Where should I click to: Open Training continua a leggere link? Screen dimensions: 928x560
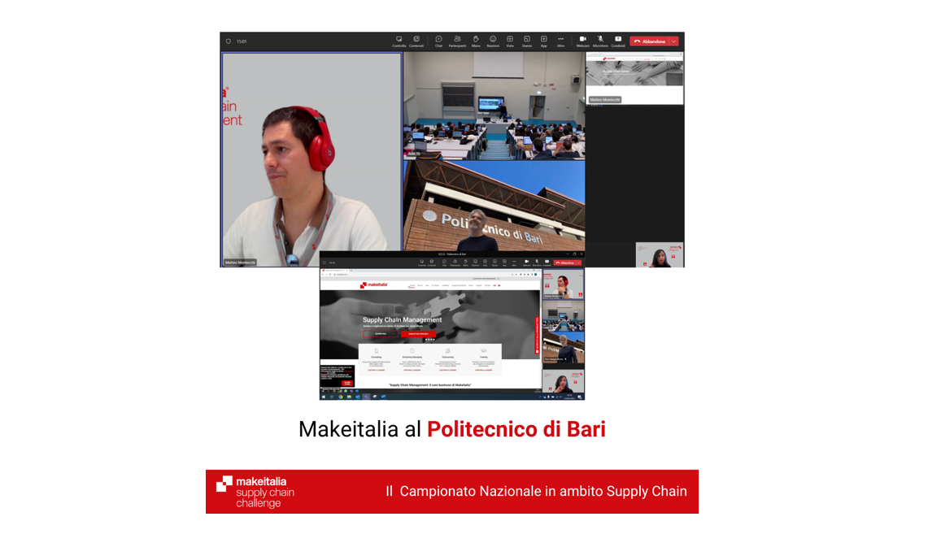[484, 370]
